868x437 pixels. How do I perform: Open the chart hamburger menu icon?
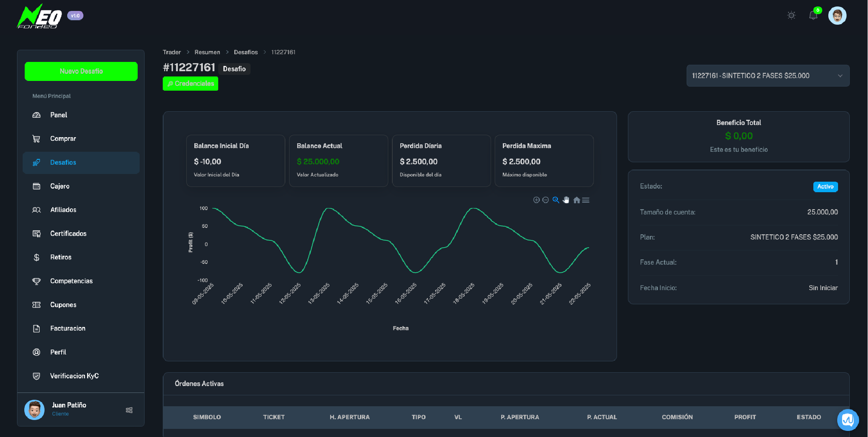coord(586,200)
